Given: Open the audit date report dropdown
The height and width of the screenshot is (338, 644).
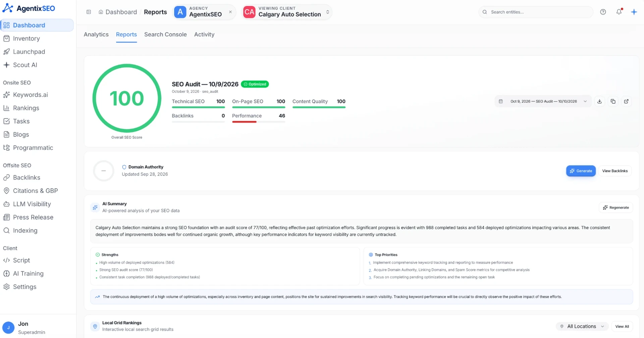Looking at the screenshot, I should 543,101.
